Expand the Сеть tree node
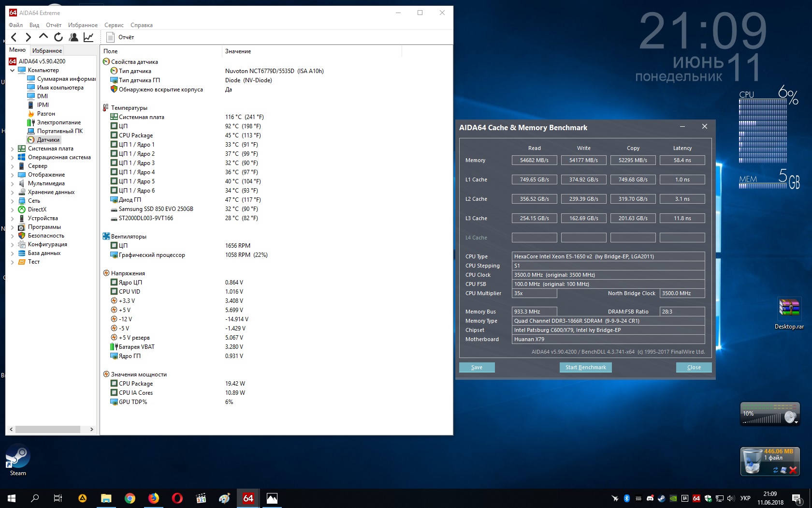The width and height of the screenshot is (812, 508). tap(12, 201)
